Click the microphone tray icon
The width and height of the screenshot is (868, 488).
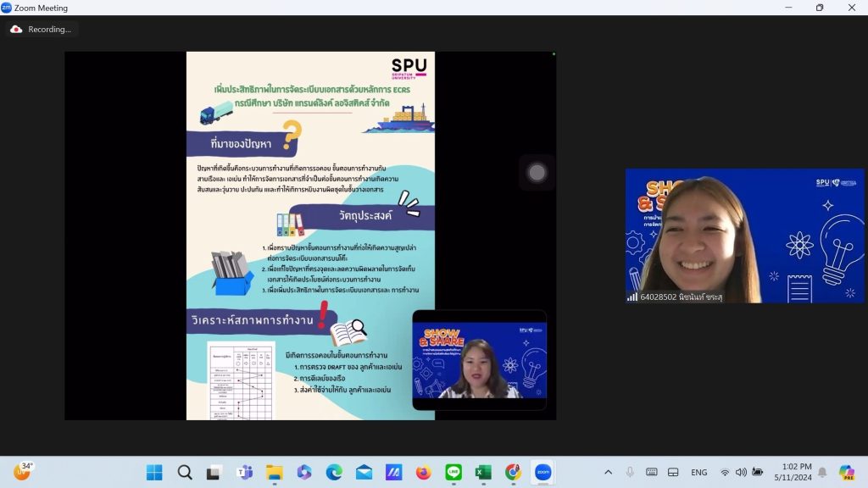[x=630, y=473]
